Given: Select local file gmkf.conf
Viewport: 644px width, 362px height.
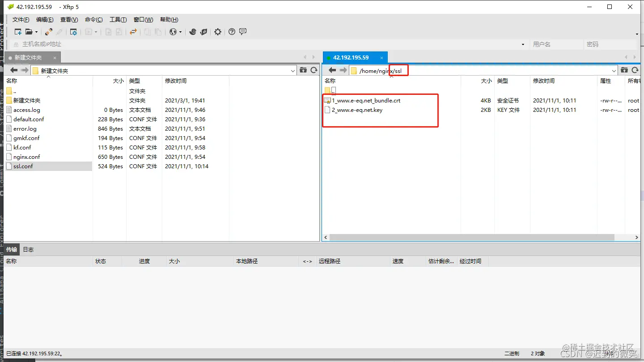Looking at the screenshot, I should 26,138.
